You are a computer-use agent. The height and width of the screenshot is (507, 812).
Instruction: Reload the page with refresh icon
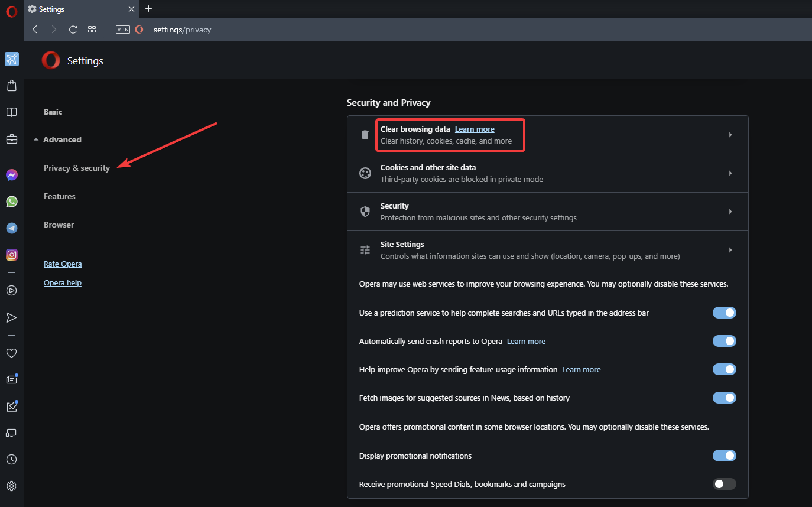pos(73,30)
